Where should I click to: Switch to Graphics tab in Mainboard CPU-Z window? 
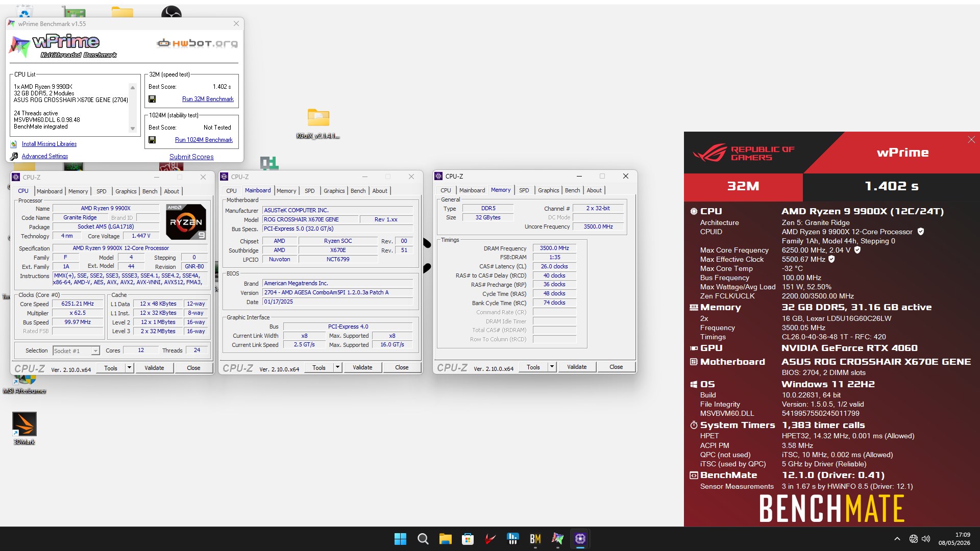(334, 191)
